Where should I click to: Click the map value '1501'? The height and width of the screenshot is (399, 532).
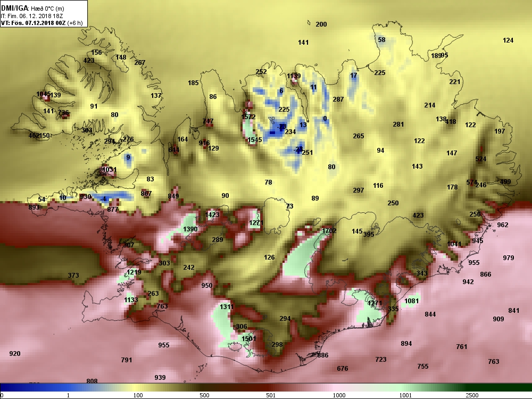click(249, 338)
